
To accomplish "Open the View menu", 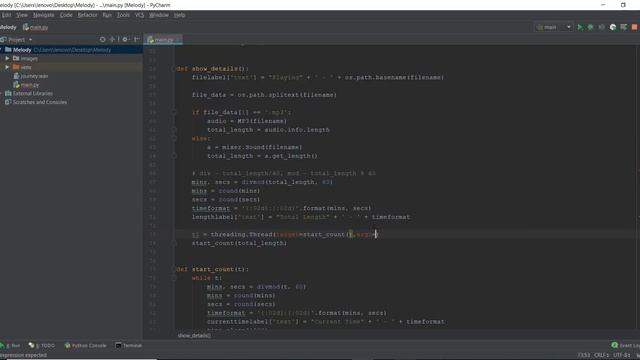I will click(22, 15).
